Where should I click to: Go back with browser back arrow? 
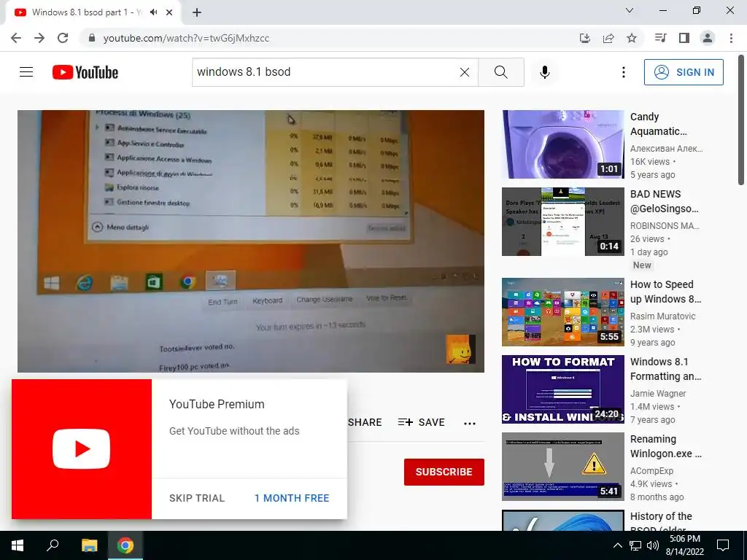tap(16, 38)
